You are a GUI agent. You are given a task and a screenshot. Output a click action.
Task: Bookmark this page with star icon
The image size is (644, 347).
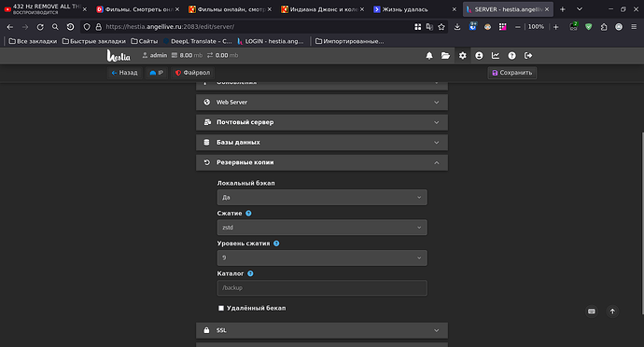click(x=441, y=27)
